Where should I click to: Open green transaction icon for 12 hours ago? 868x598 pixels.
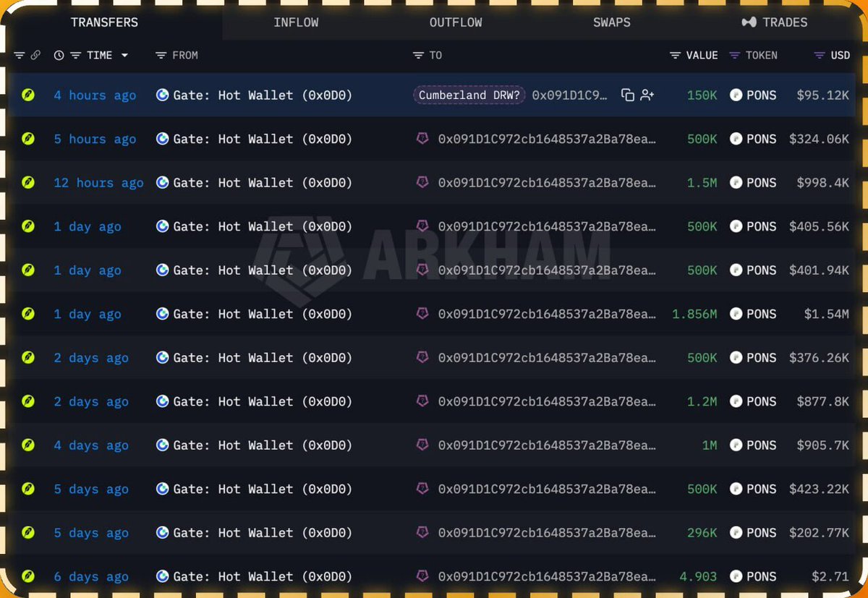[28, 182]
